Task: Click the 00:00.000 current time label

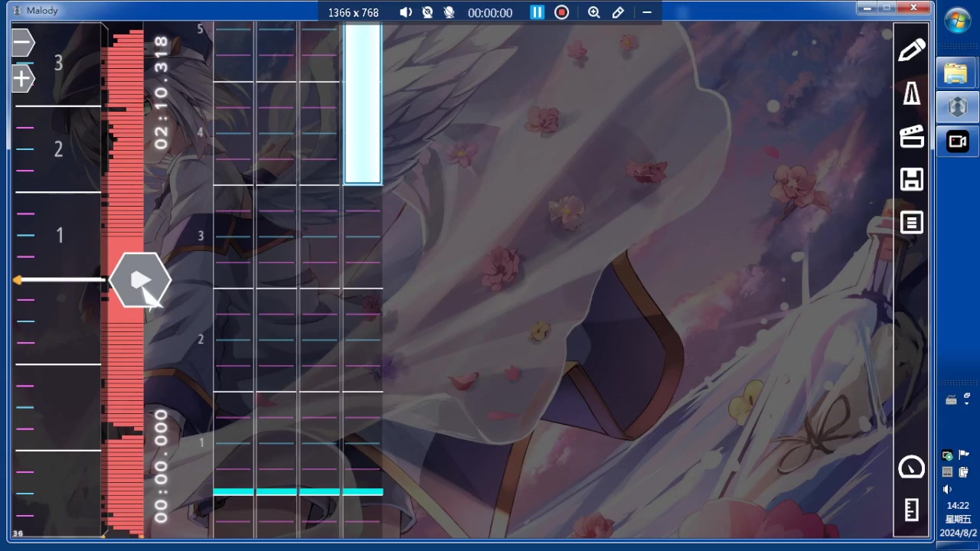Action: point(161,466)
